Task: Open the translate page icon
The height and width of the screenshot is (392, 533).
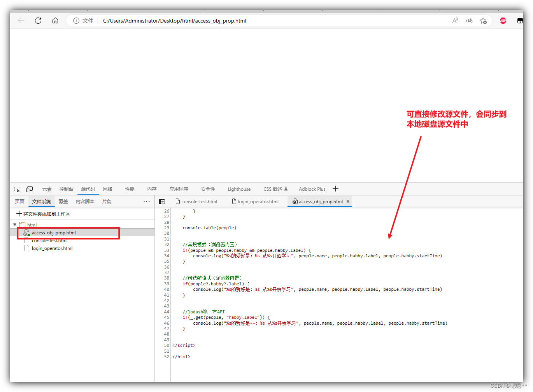Action: point(469,21)
